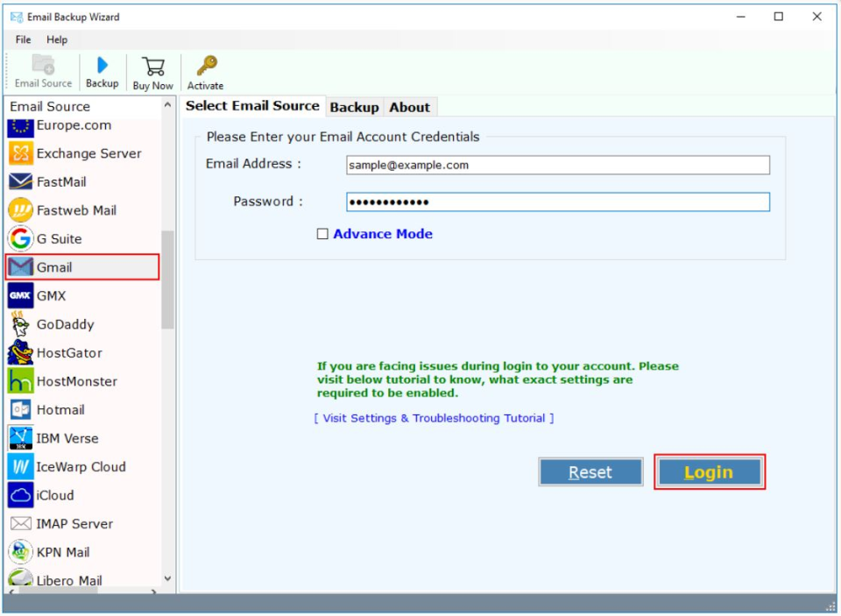Image resolution: width=841 pixels, height=616 pixels.
Task: Select the GMX email source
Action: (53, 295)
